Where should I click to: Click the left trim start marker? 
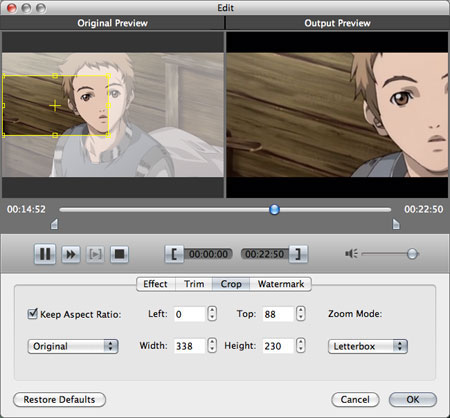pos(54,224)
